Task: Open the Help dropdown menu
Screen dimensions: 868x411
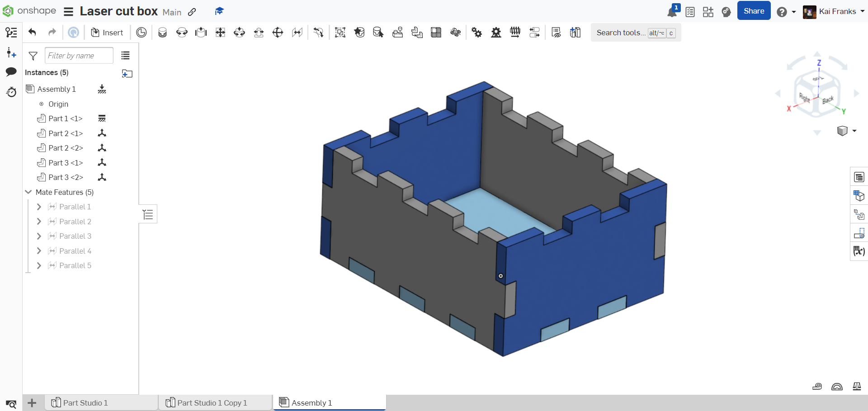Action: pyautogui.click(x=786, y=12)
